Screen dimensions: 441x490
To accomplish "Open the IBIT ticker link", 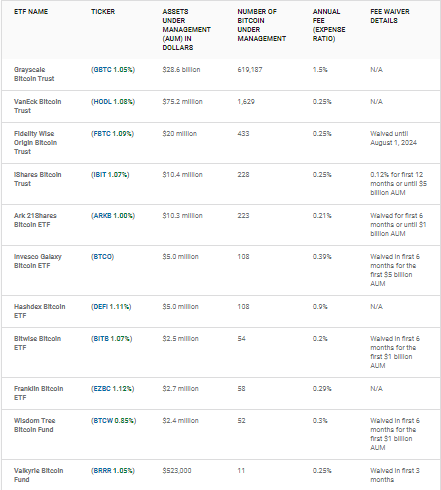I will [x=110, y=175].
